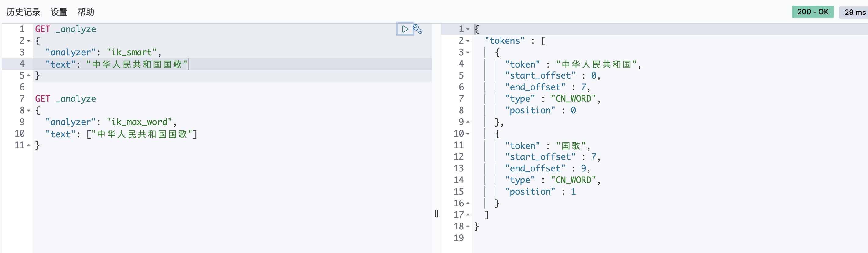Click "end_offset" : 9 in output

click(x=545, y=168)
